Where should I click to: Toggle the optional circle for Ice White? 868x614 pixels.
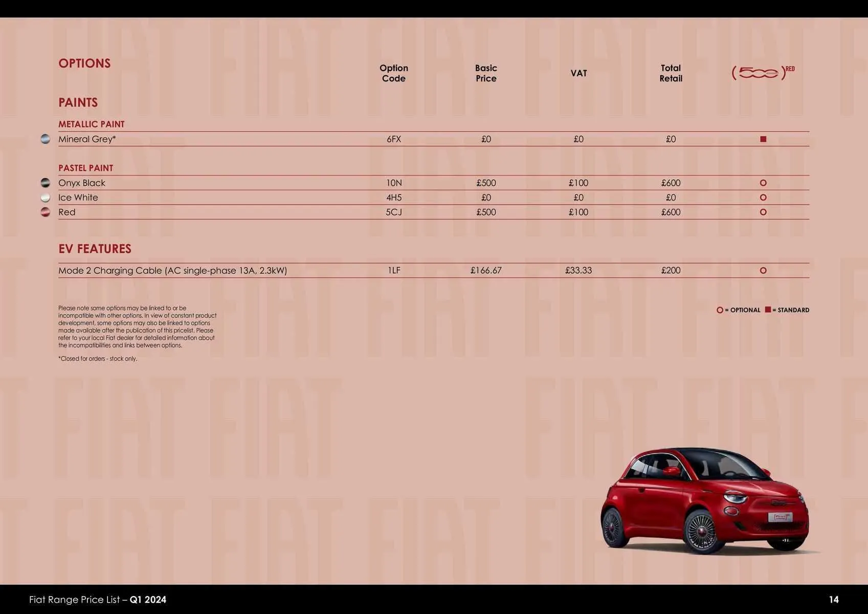pyautogui.click(x=763, y=197)
